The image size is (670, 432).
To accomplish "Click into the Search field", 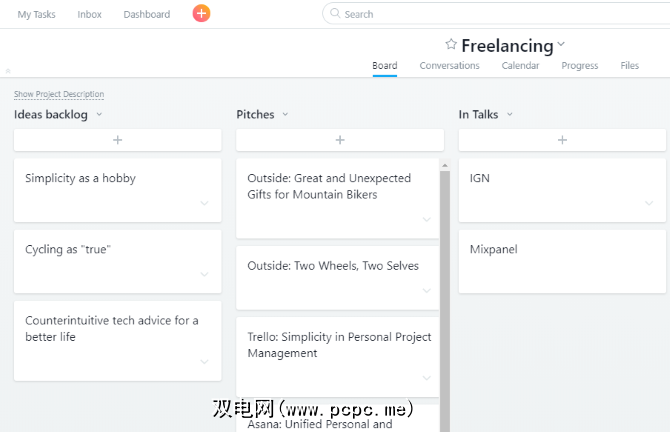I will tap(500, 14).
